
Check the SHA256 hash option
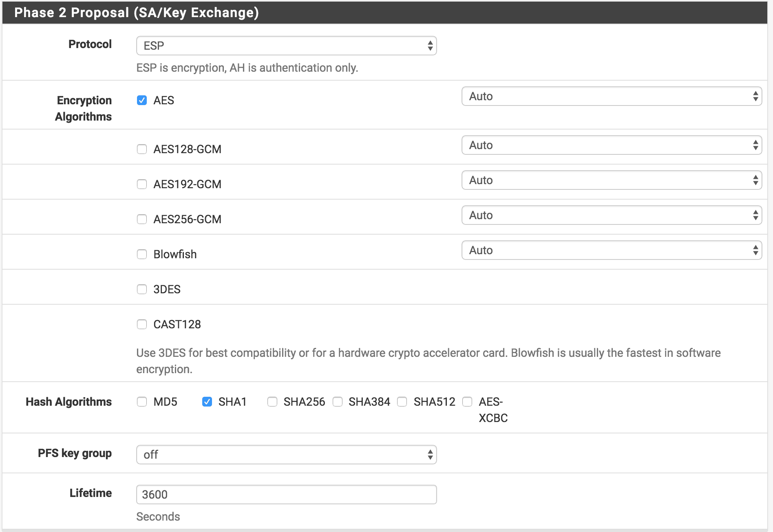(x=272, y=402)
